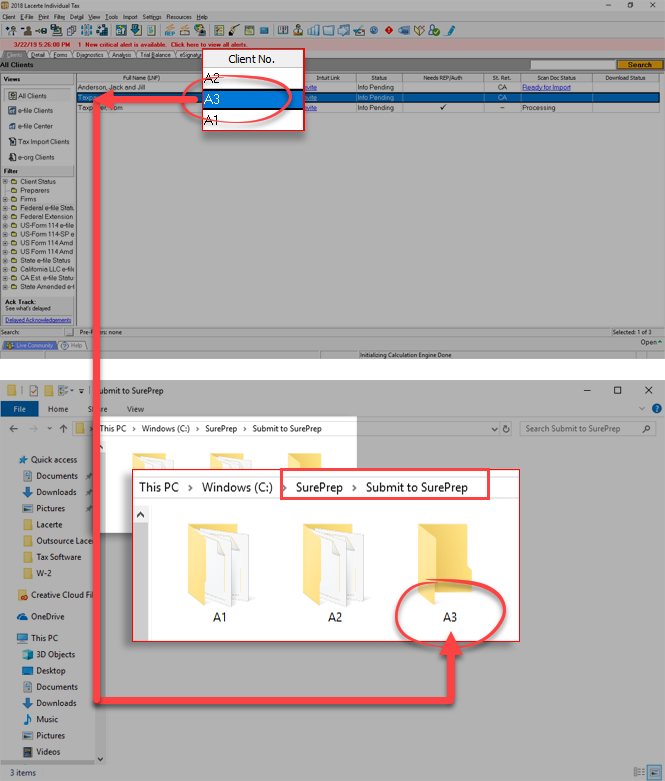This screenshot has width=665, height=781.
Task: Click the blue clock toolbar icon
Action: tap(374, 30)
